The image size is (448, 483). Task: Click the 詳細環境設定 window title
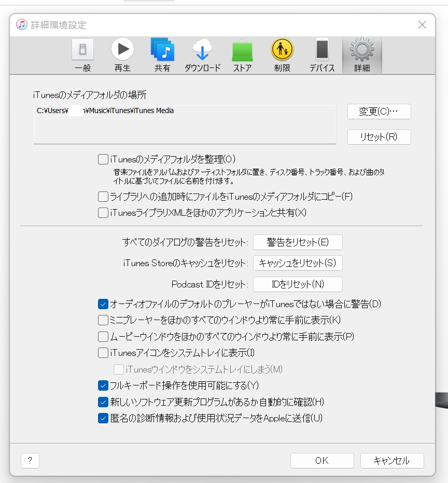click(59, 25)
